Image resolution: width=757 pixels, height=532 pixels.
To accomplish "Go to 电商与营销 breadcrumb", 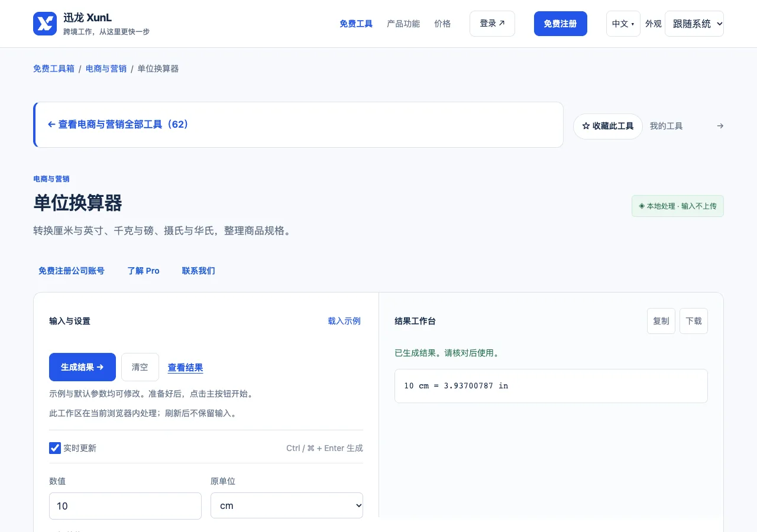I will pyautogui.click(x=106, y=69).
